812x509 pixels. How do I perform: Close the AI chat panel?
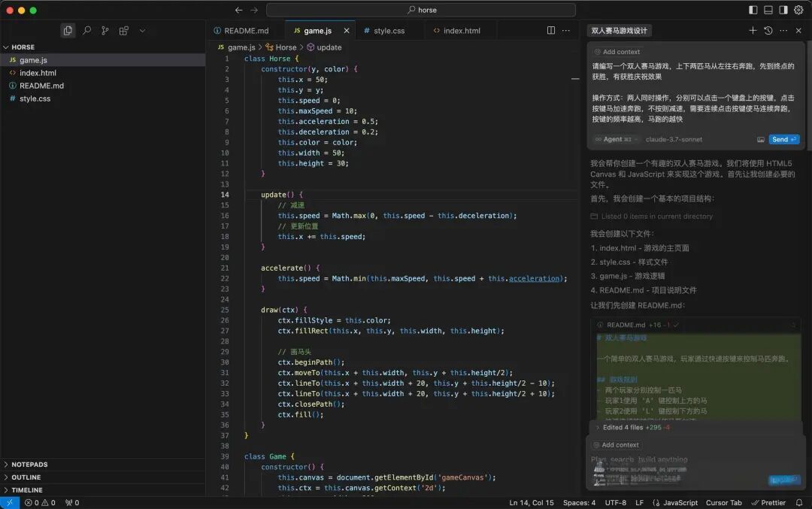coord(798,31)
